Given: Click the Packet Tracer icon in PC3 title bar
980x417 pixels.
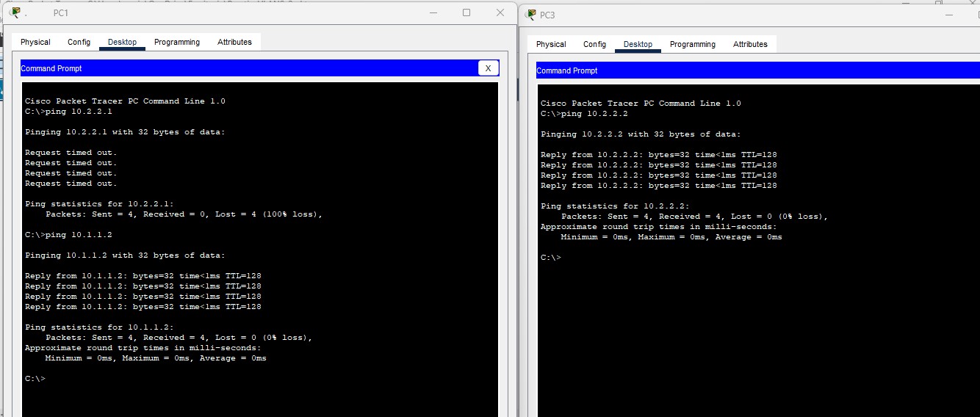Looking at the screenshot, I should coord(531,15).
